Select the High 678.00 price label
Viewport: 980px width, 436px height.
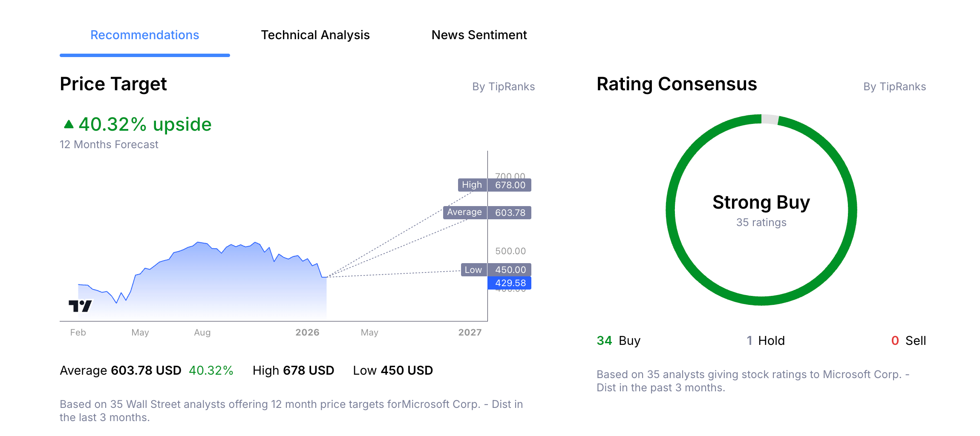tap(494, 185)
